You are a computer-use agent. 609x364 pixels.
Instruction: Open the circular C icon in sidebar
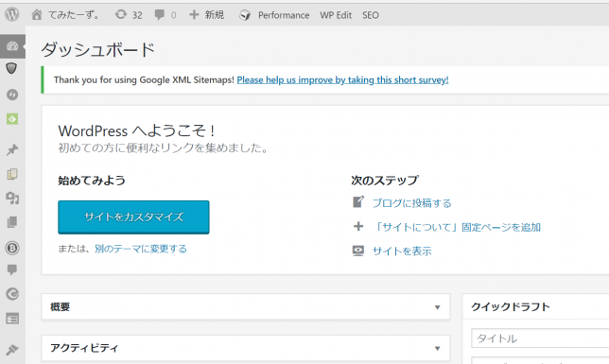(12, 294)
